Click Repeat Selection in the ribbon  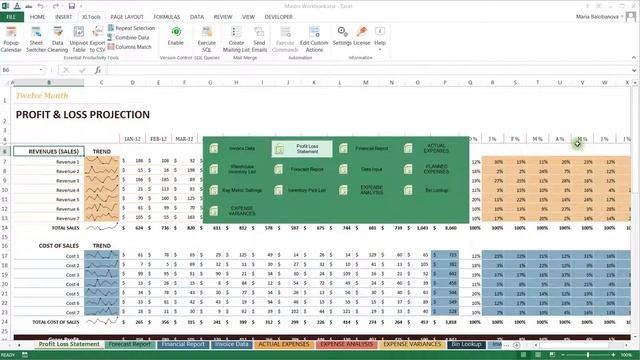pyautogui.click(x=131, y=28)
